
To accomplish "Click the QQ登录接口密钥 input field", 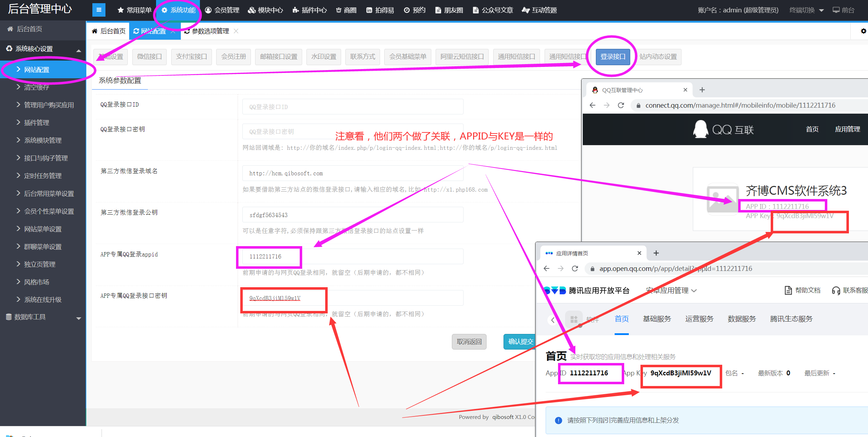I will [x=353, y=132].
